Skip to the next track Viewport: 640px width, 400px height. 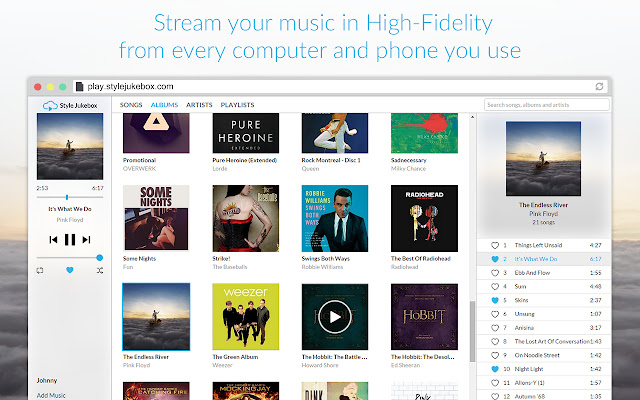pyautogui.click(x=86, y=240)
